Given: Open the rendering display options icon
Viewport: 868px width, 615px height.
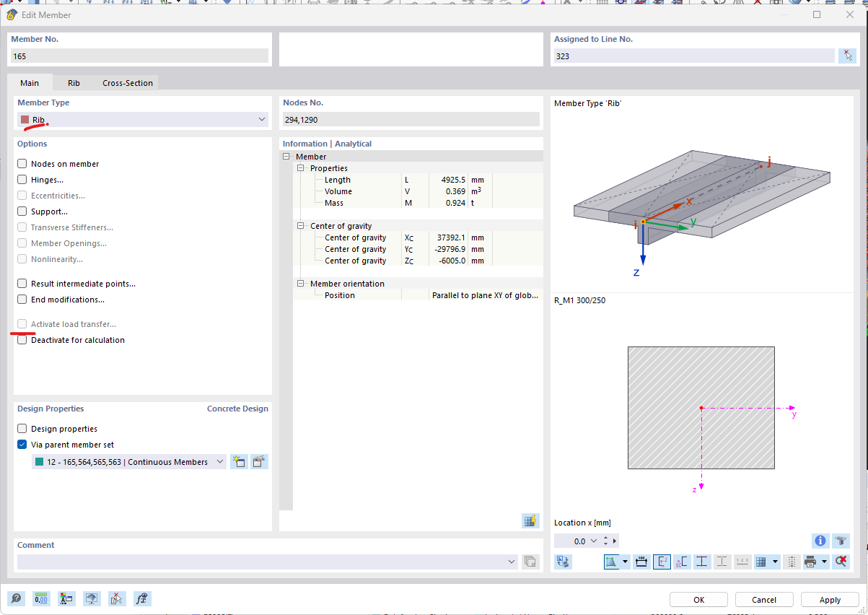Looking at the screenshot, I should (x=92, y=598).
